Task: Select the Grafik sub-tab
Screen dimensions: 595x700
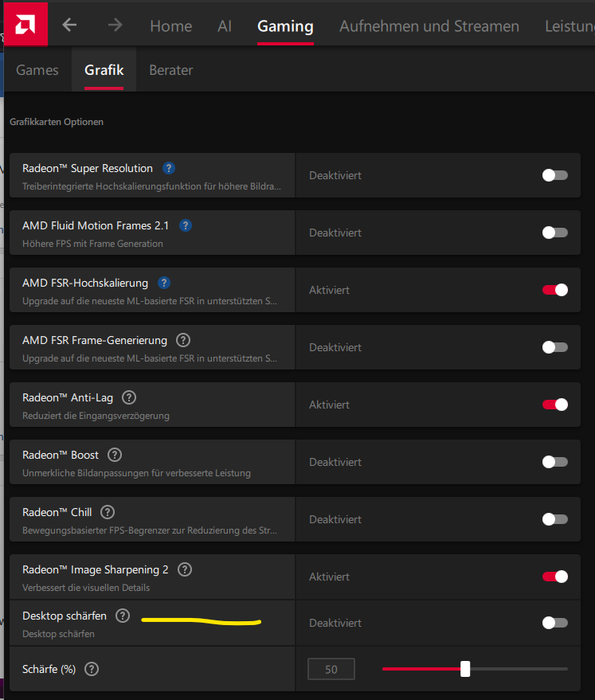Action: (104, 70)
